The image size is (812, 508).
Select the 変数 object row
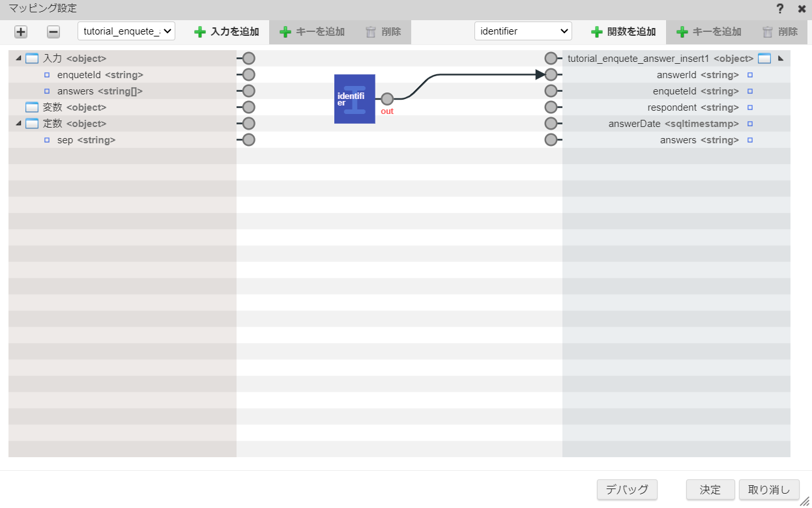123,107
